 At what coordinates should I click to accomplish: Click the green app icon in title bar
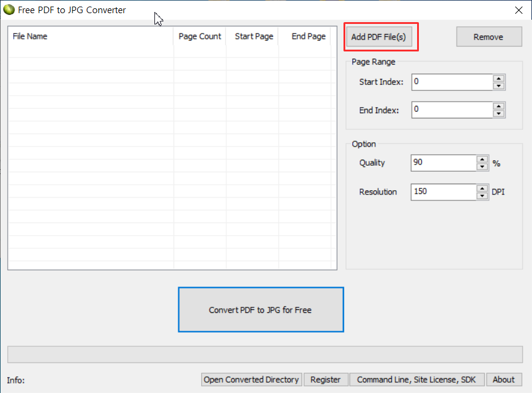[x=9, y=10]
